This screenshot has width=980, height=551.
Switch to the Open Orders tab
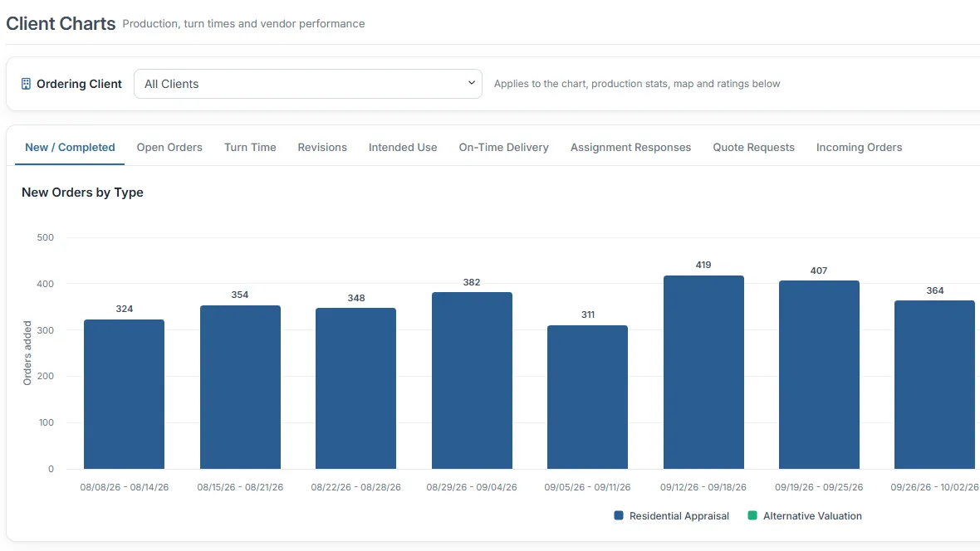[169, 148]
